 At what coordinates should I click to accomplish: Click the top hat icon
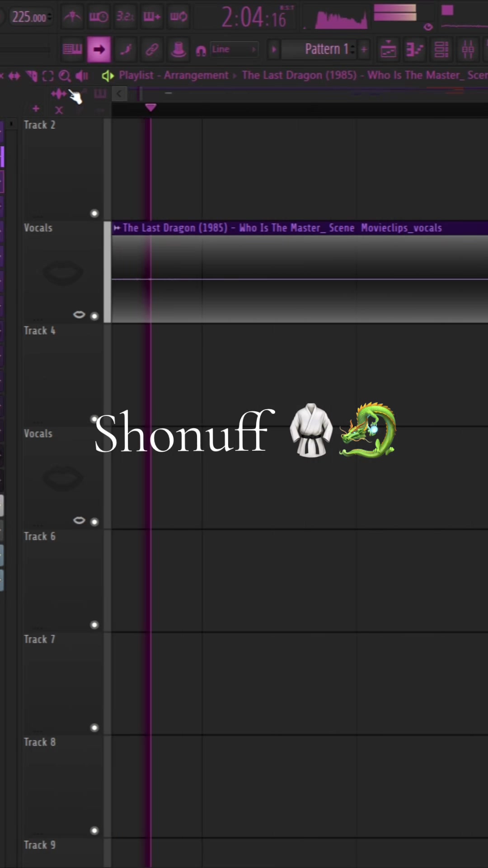pyautogui.click(x=178, y=49)
